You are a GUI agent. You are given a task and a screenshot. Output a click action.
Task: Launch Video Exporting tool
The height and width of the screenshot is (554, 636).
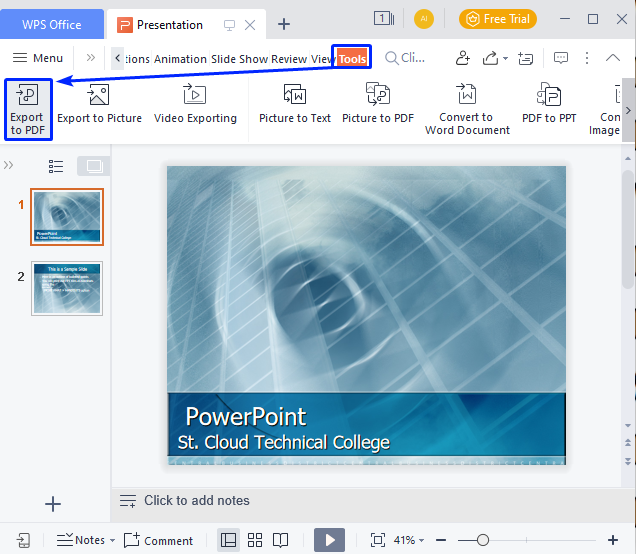tap(195, 104)
